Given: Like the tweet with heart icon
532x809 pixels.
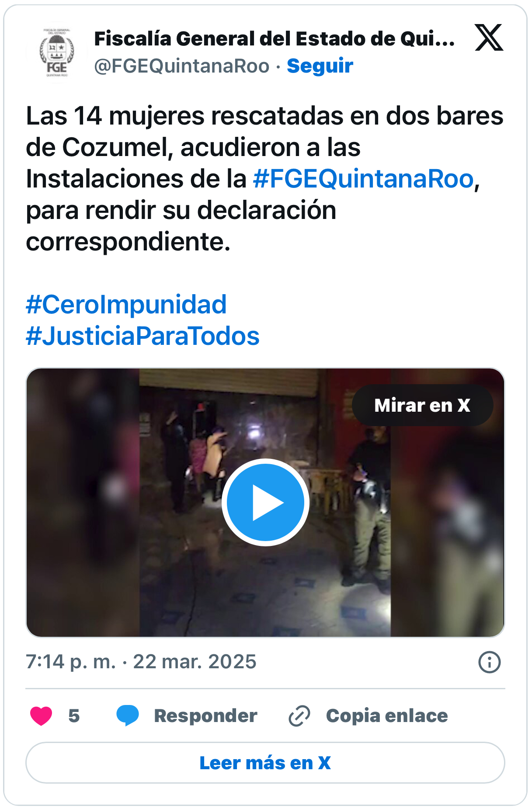Looking at the screenshot, I should click(x=41, y=716).
